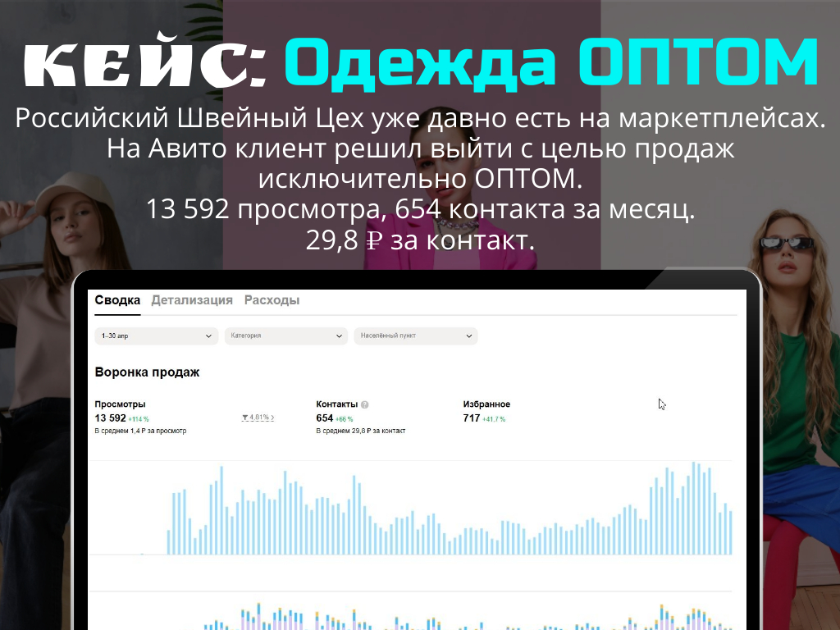The image size is (840, 630).
Task: Click the help icon next to Контакты
Action: [365, 404]
